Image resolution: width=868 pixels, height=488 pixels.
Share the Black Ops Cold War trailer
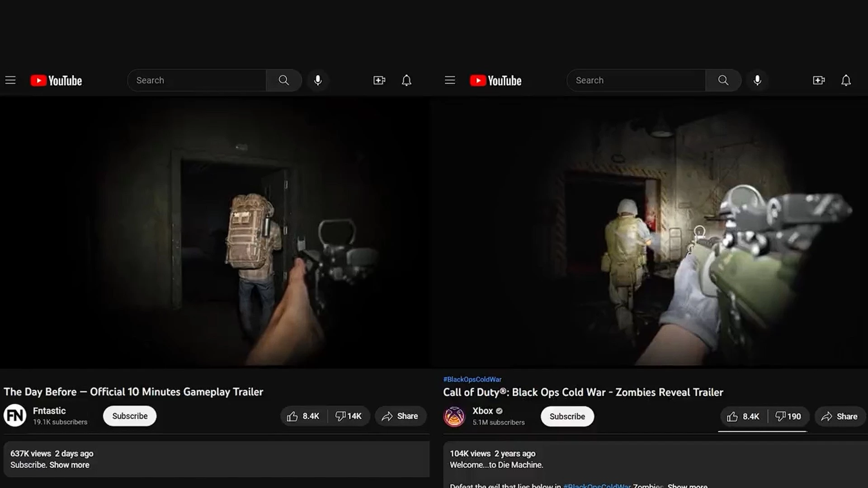click(x=840, y=417)
